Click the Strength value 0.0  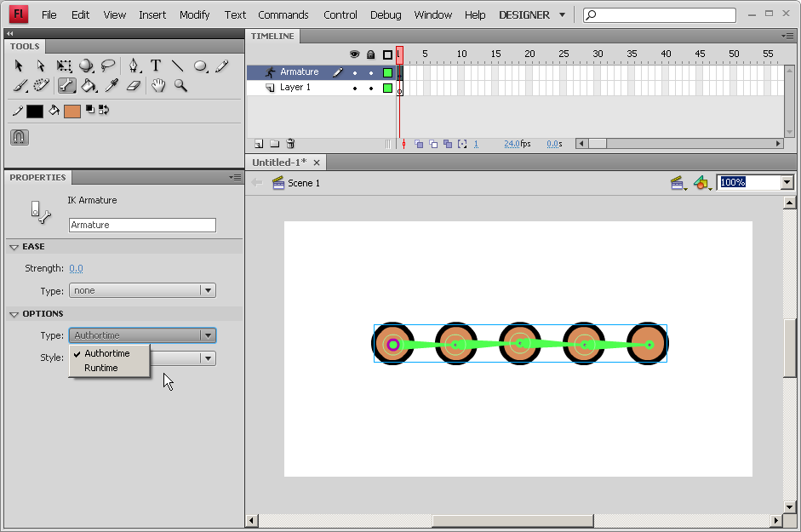[x=76, y=268]
